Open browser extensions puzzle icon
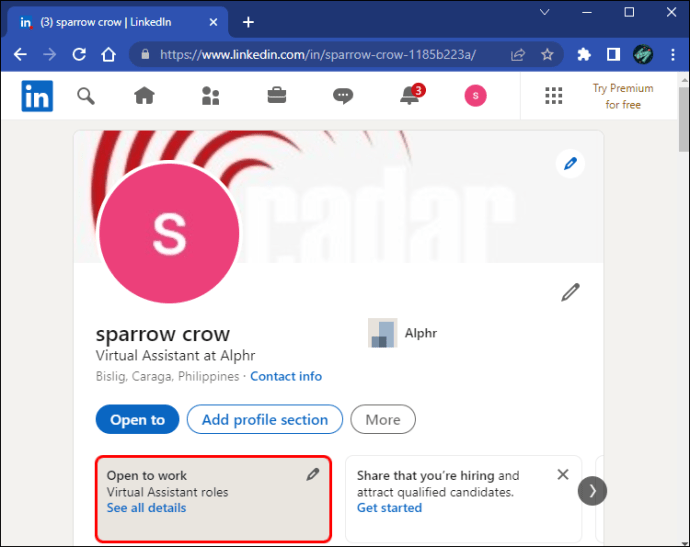The width and height of the screenshot is (690, 547). tap(584, 55)
